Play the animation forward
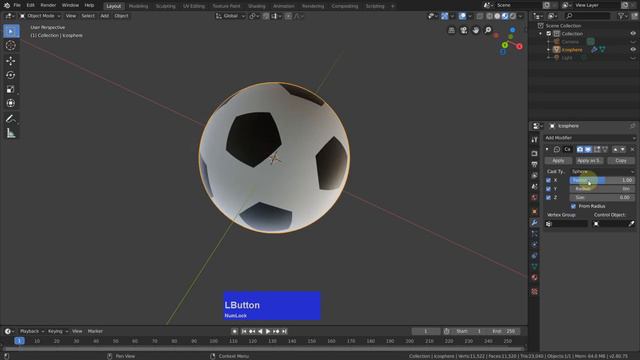 point(268,331)
